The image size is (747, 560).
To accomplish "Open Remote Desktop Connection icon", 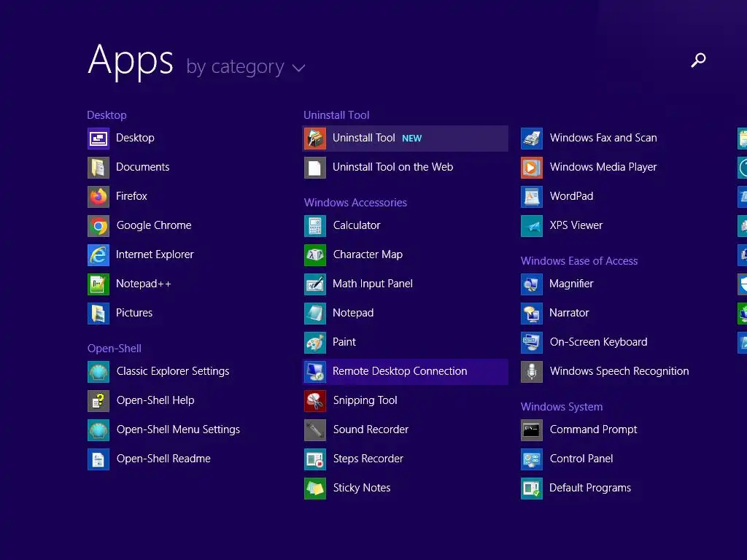I will click(315, 371).
